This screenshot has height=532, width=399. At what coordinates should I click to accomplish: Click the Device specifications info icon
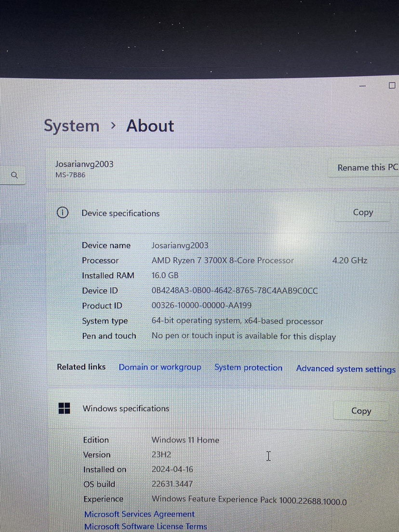tap(63, 213)
